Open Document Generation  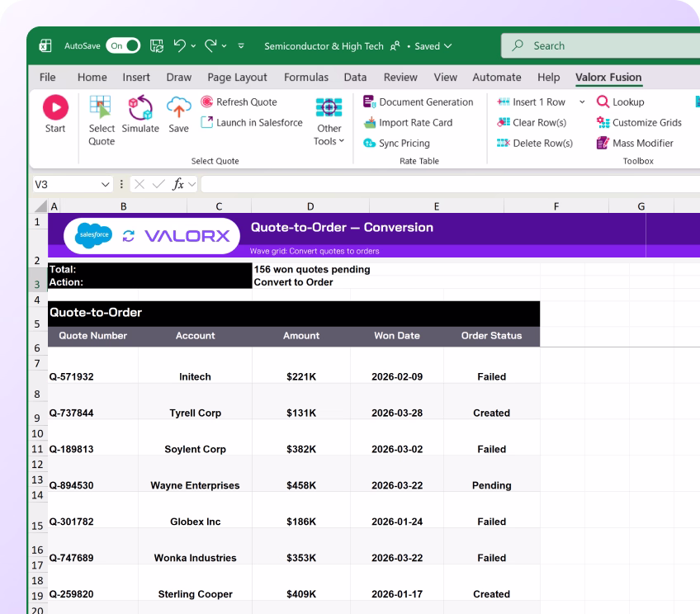418,102
